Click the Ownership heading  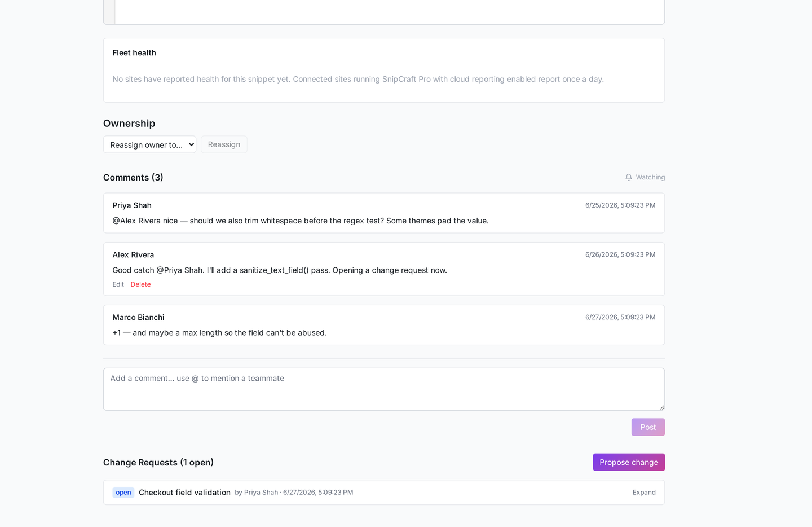[129, 124]
